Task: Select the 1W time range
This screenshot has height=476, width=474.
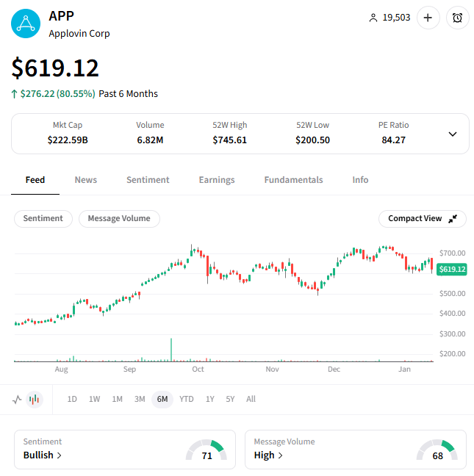Action: point(95,399)
